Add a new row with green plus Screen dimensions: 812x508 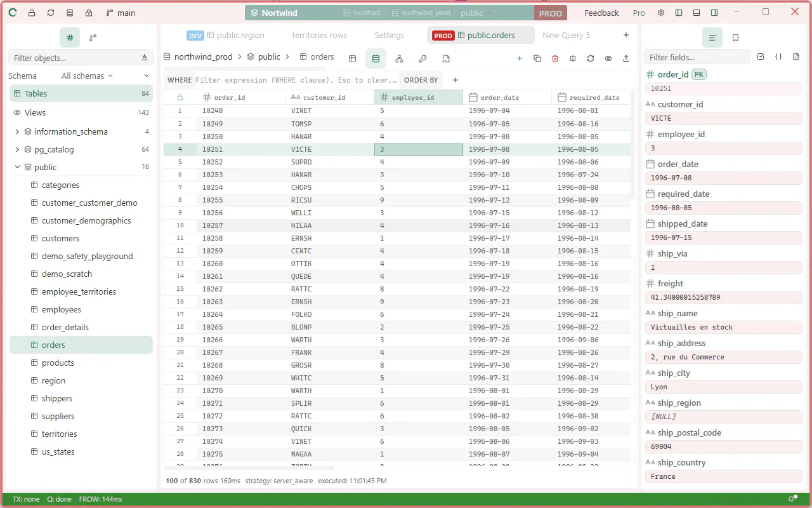pyautogui.click(x=520, y=58)
